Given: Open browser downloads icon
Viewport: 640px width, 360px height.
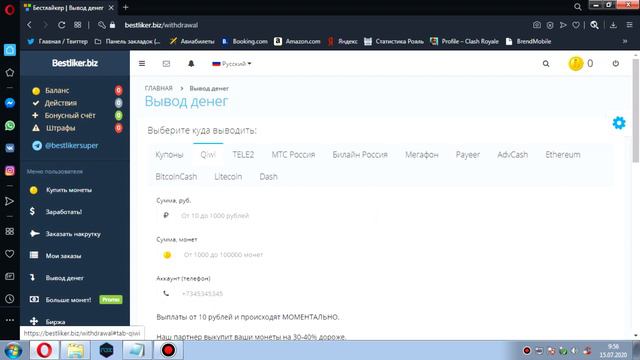Looking at the screenshot, I should (x=613, y=25).
